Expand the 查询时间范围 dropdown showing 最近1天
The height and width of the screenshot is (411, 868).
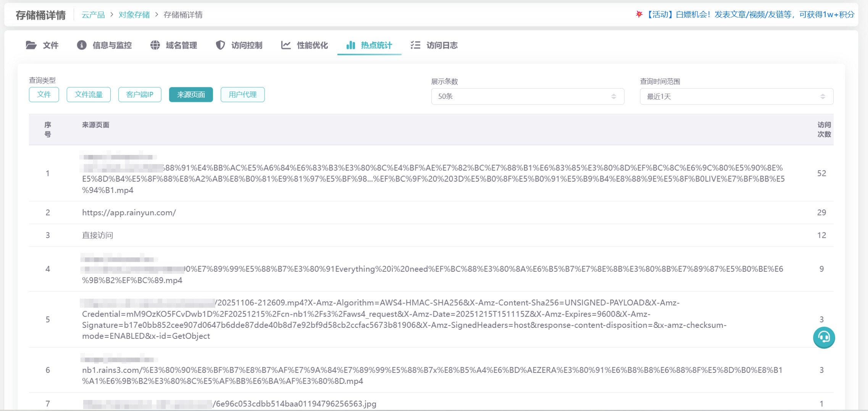coord(736,97)
